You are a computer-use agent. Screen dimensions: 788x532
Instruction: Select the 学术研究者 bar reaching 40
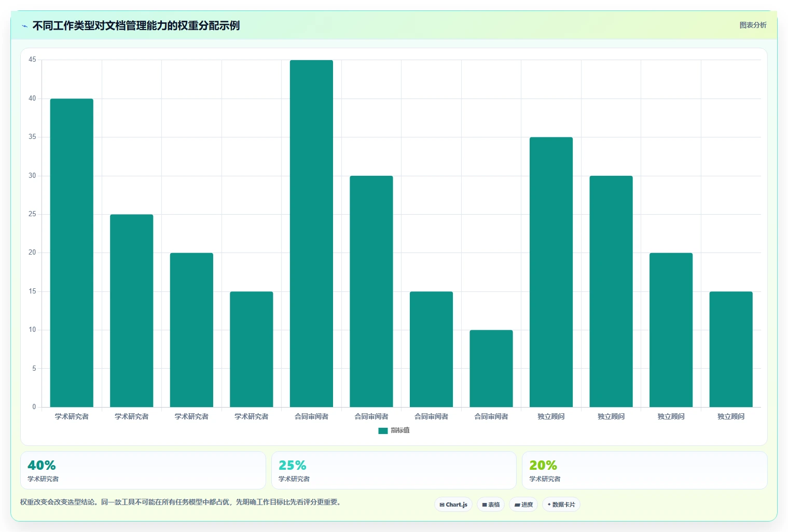pyautogui.click(x=72, y=253)
